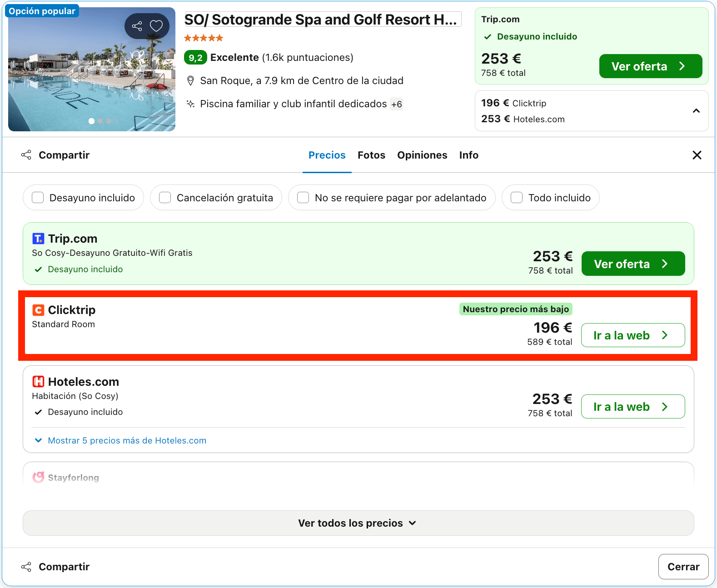Click Ir a la web for Clicktrip
Viewport: 717px width, 588px height.
pyautogui.click(x=633, y=335)
